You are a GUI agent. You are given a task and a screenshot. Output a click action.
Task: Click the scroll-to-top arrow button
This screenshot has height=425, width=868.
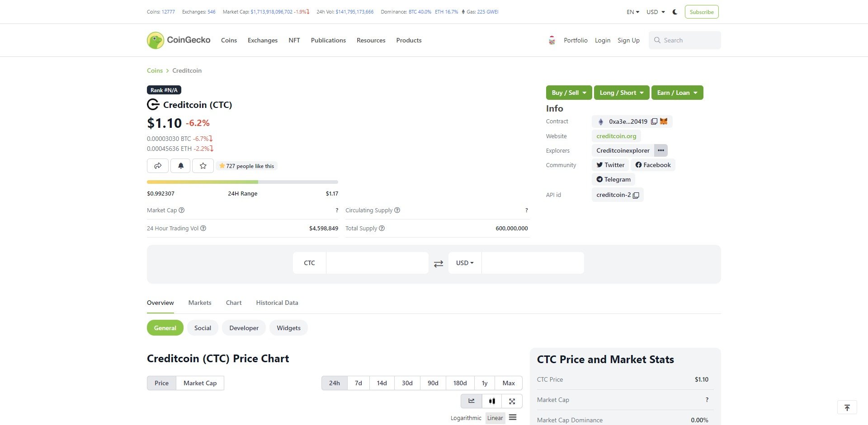point(847,407)
